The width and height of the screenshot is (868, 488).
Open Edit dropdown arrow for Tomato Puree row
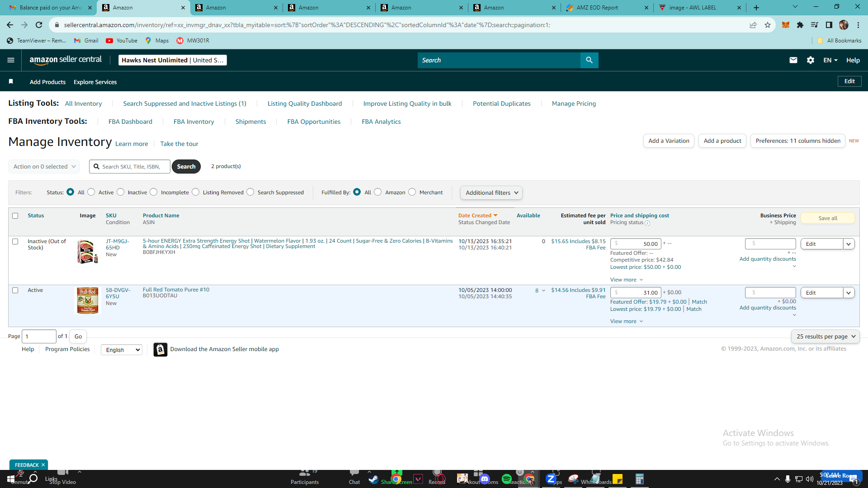pyautogui.click(x=849, y=293)
